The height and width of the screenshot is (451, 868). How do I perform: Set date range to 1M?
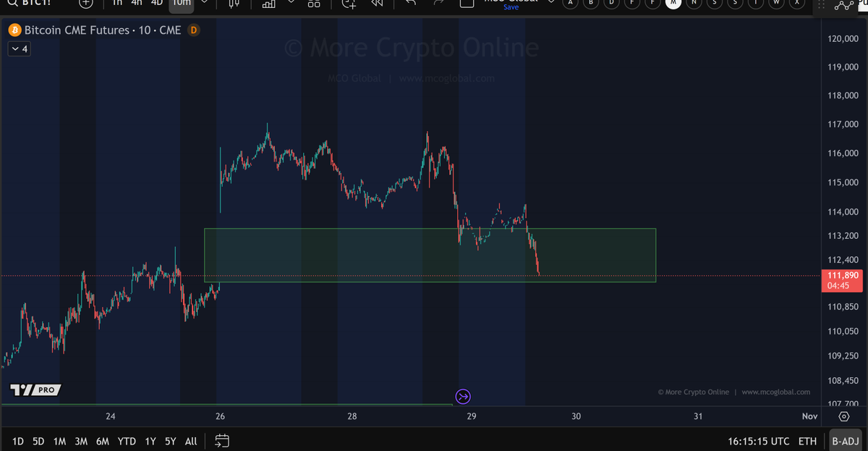[x=59, y=441]
